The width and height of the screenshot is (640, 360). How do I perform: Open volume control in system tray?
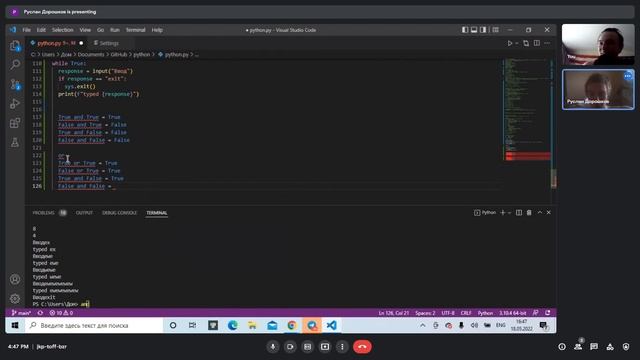(474, 325)
